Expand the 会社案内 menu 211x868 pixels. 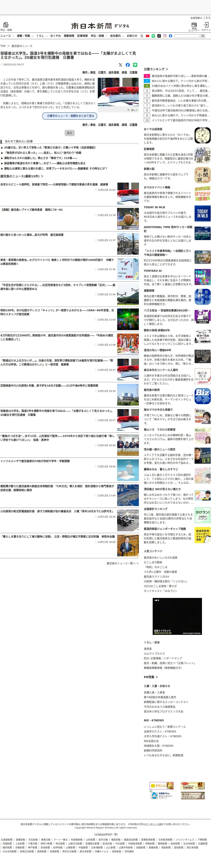click(117, 36)
